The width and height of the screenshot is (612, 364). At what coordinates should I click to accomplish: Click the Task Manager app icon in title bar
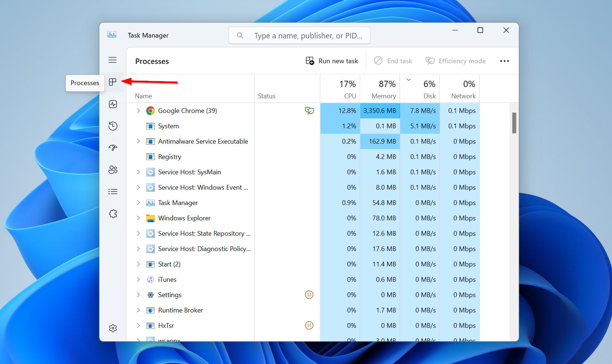pos(112,35)
